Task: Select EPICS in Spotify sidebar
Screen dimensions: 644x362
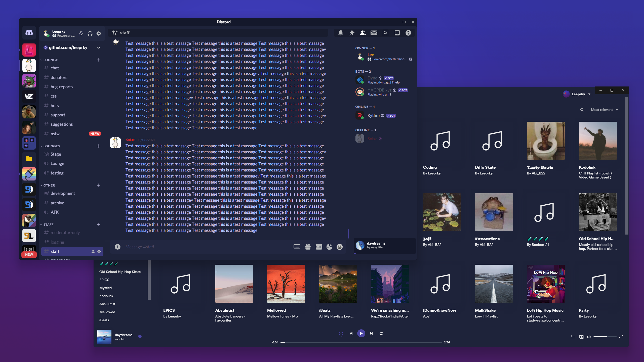Action: [104, 280]
